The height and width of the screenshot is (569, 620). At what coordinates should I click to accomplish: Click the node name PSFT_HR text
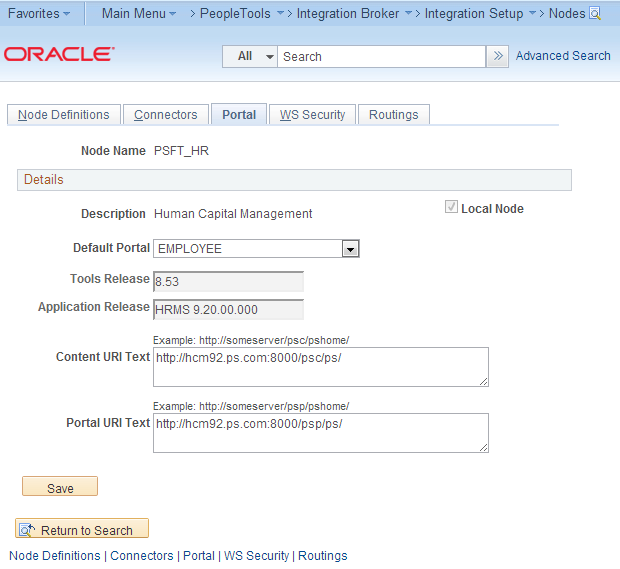click(181, 151)
